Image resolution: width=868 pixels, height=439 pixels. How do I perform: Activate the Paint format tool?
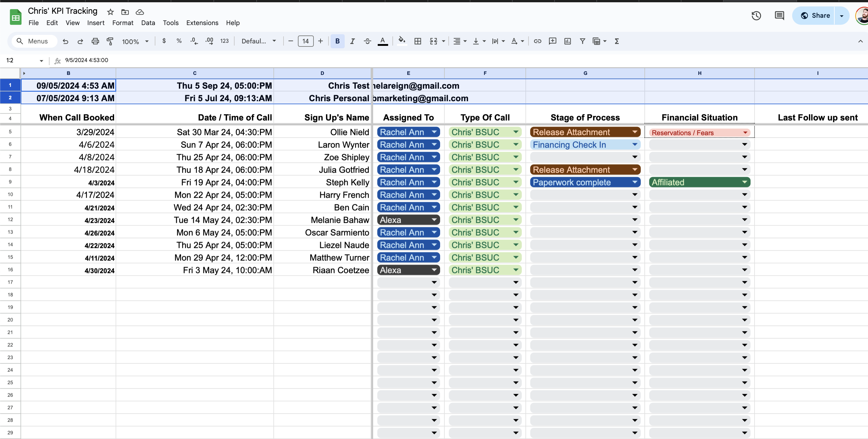tap(110, 41)
